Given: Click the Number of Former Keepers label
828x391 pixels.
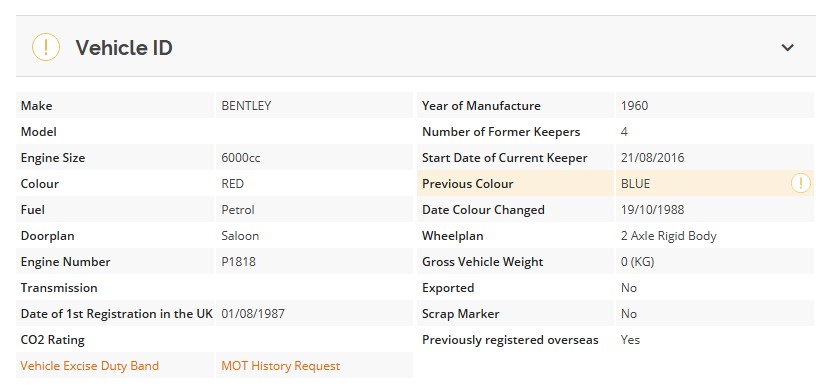Looking at the screenshot, I should [x=501, y=132].
